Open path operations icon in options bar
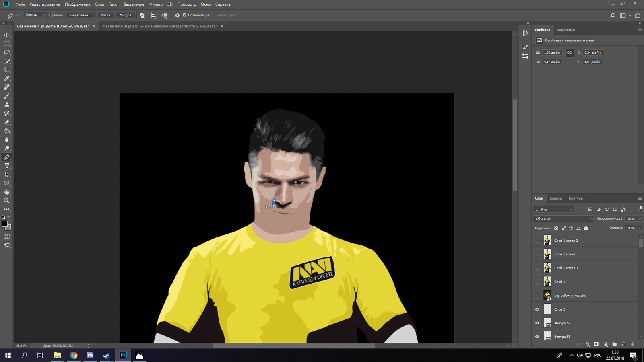 tap(142, 15)
